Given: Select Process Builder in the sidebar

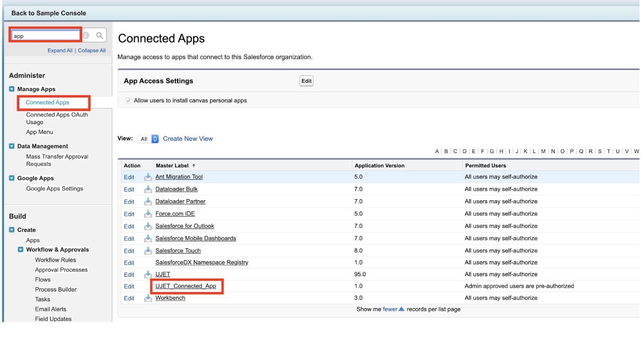Looking at the screenshot, I should click(x=56, y=289).
